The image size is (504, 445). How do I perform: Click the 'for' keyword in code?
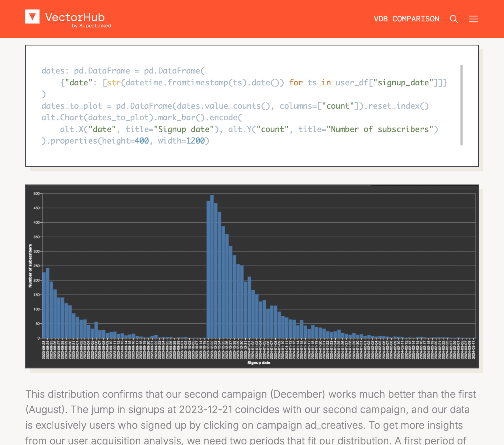coord(296,83)
